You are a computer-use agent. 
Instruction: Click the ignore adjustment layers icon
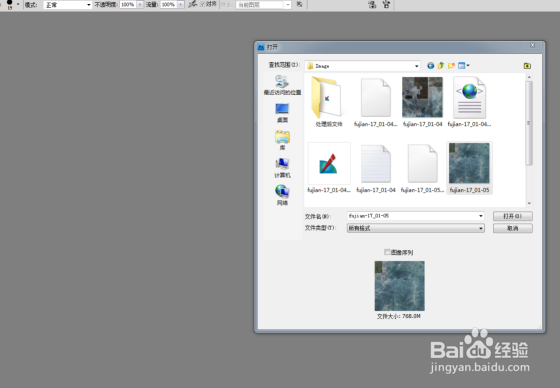(299, 4)
